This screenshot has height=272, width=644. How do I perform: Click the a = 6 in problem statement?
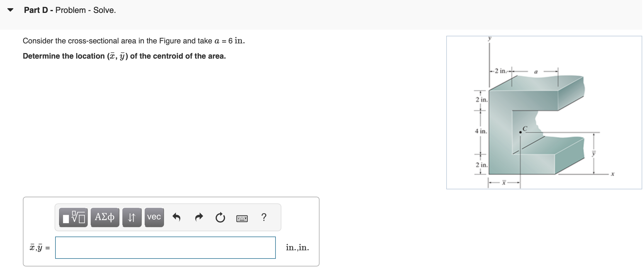point(133,41)
